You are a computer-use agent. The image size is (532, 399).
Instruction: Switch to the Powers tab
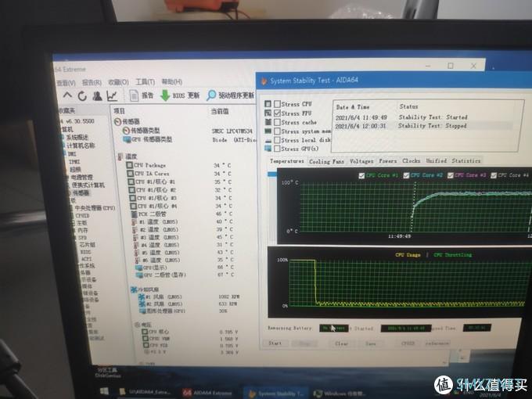(387, 161)
